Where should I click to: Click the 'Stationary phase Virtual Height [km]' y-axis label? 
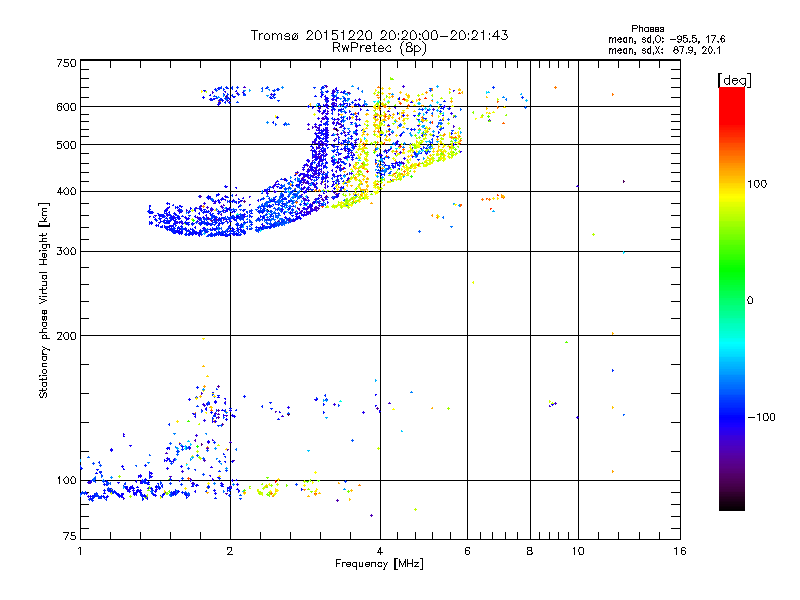(44, 301)
